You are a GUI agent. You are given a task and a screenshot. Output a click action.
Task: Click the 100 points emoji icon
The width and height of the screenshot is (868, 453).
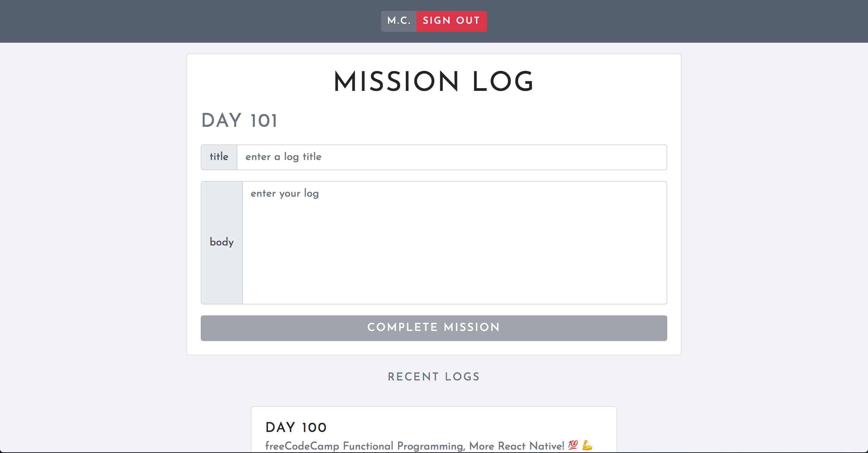573,445
